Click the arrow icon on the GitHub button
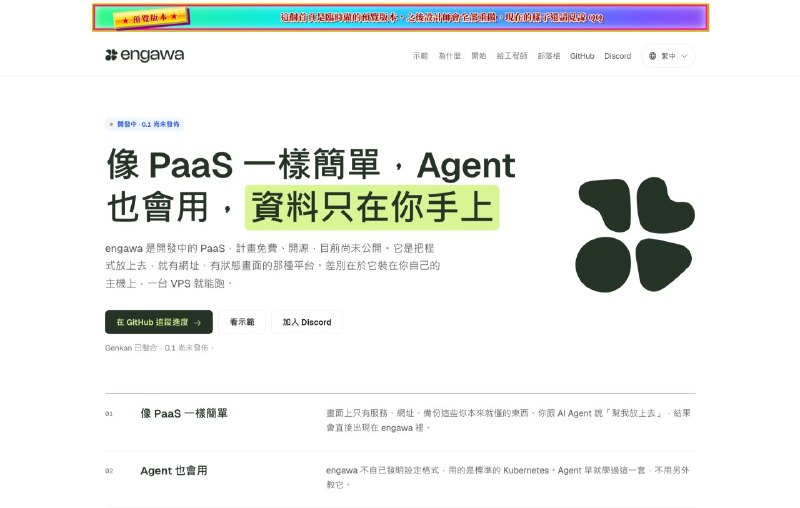The image size is (800, 508). coord(197,323)
